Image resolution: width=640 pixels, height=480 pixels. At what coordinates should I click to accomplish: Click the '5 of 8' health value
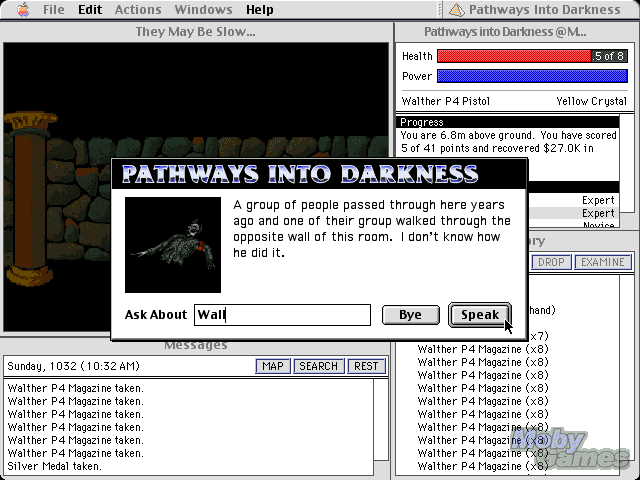tap(609, 56)
